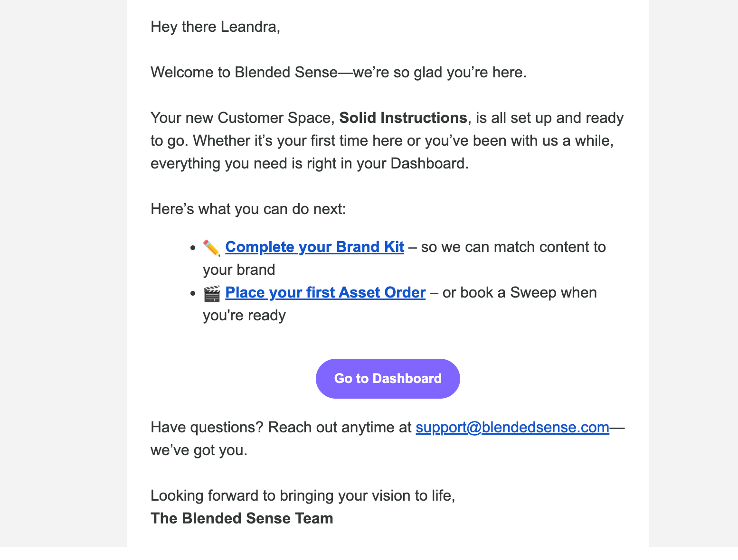Image resolution: width=738 pixels, height=560 pixels.
Task: Click the Have questions? Reach out text
Action: tap(281, 428)
